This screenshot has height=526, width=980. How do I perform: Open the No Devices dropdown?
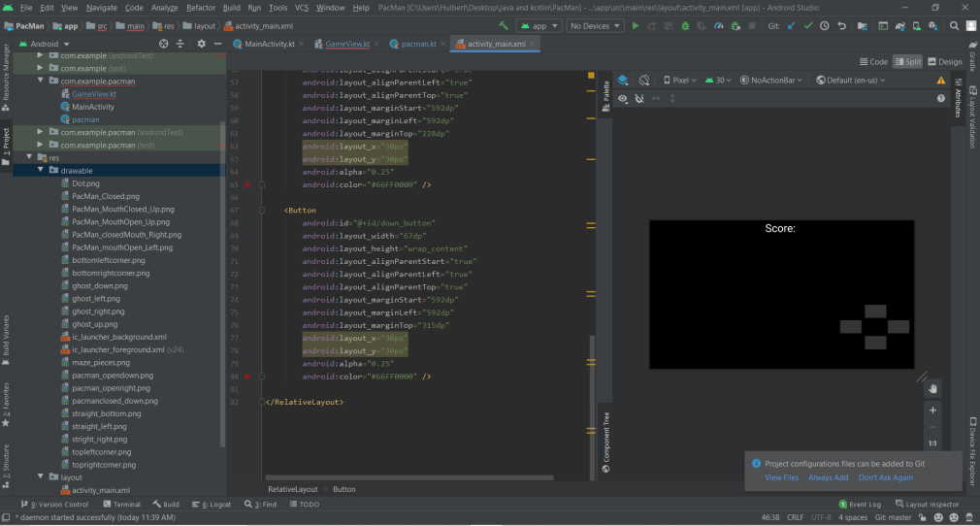pyautogui.click(x=596, y=26)
